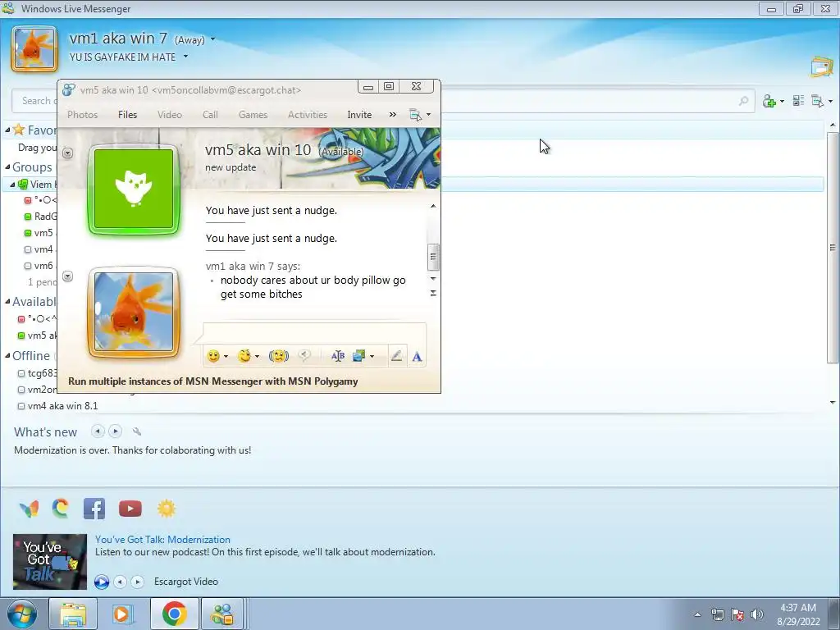The height and width of the screenshot is (630, 840).
Task: Open Chrome from the taskbar
Action: 175,614
